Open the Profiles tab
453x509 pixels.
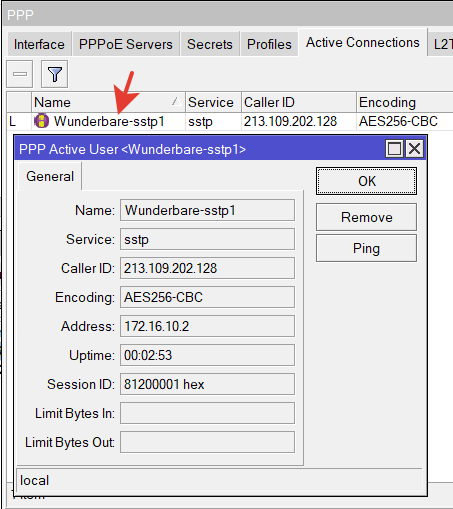tap(269, 44)
